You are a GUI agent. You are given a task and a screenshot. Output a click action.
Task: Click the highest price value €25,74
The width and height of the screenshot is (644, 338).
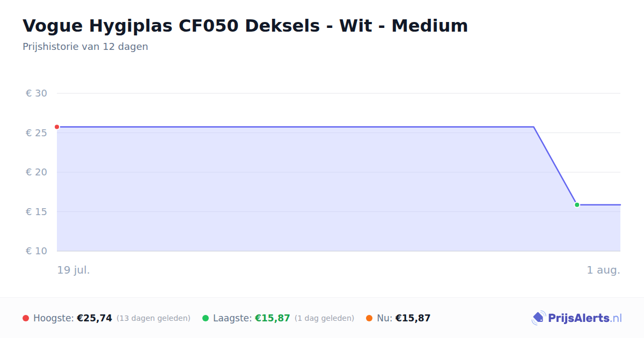(94, 318)
